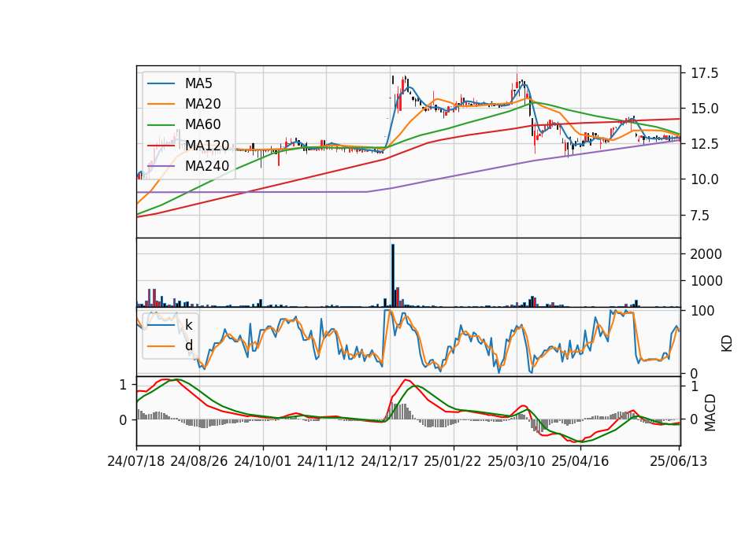Click the 24/08/26 date label
The height and width of the screenshot is (543, 756).
click(x=199, y=461)
